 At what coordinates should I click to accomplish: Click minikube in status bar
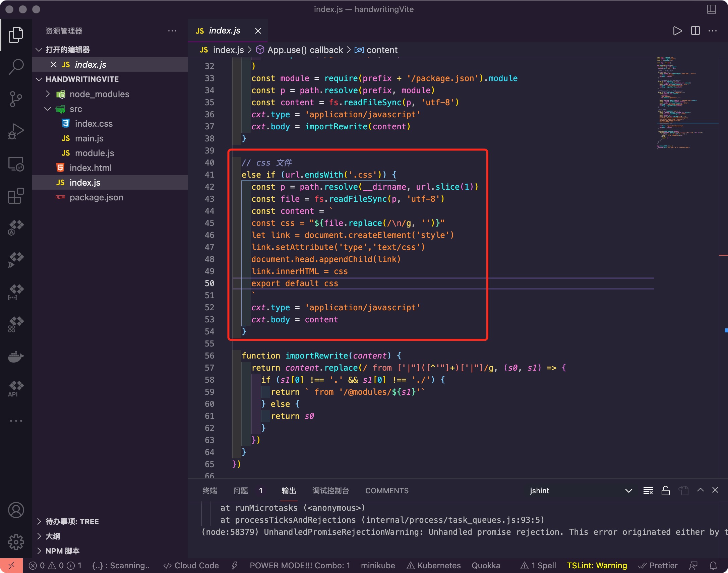378,566
